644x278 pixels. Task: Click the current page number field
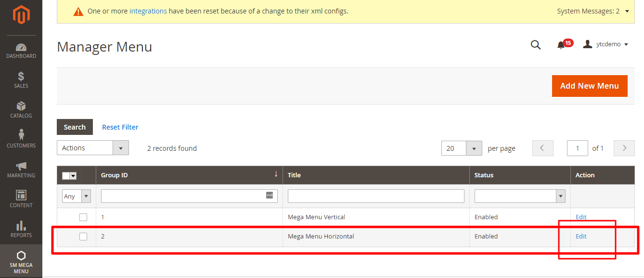[x=578, y=148]
